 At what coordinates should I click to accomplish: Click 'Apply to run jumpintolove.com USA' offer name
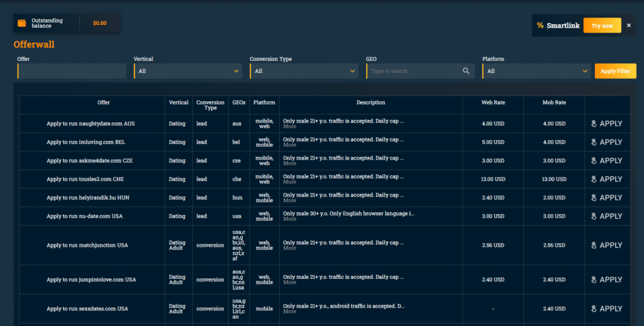(x=91, y=280)
